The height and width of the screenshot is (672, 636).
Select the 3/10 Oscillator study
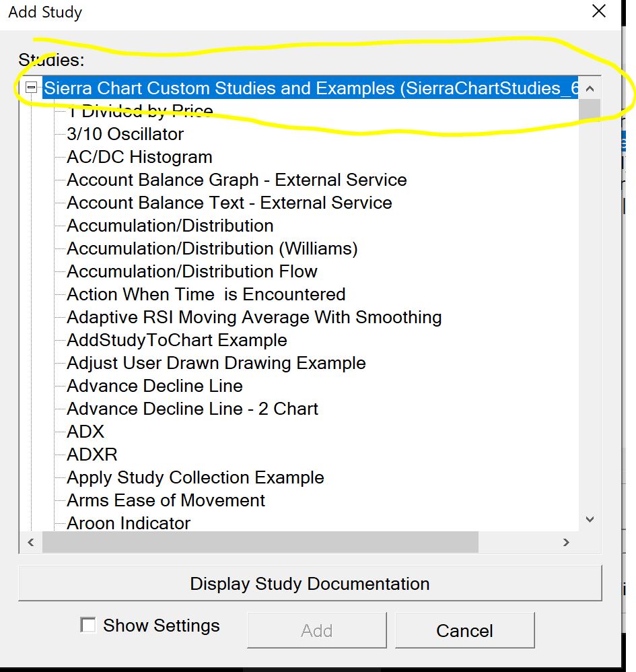(x=125, y=134)
